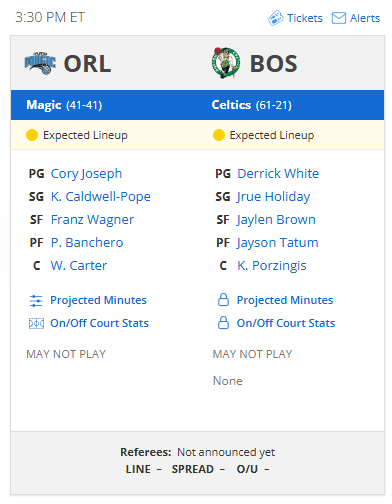Open Franz Wagner player link
The image size is (392, 504).
pyautogui.click(x=92, y=220)
